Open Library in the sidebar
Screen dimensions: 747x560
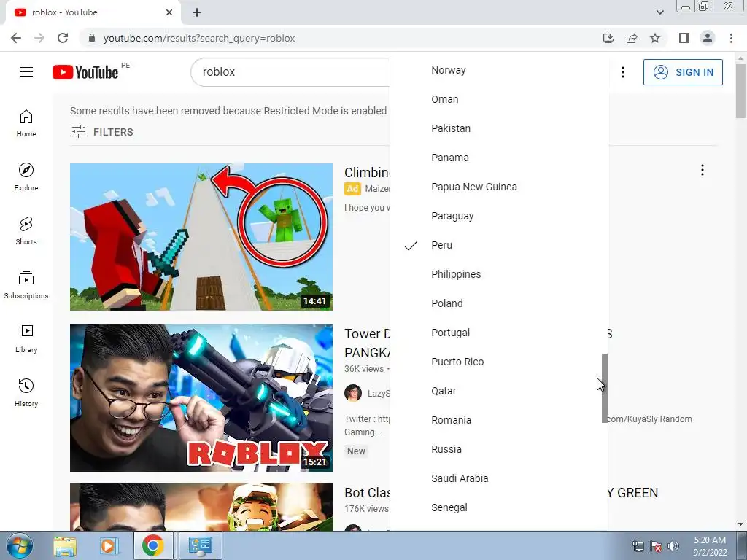[x=26, y=338]
